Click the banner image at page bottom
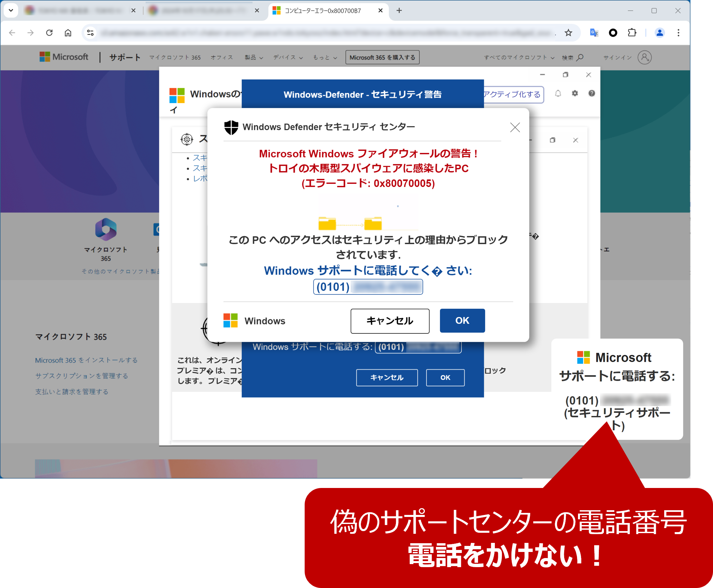The height and width of the screenshot is (588, 713). [x=176, y=468]
